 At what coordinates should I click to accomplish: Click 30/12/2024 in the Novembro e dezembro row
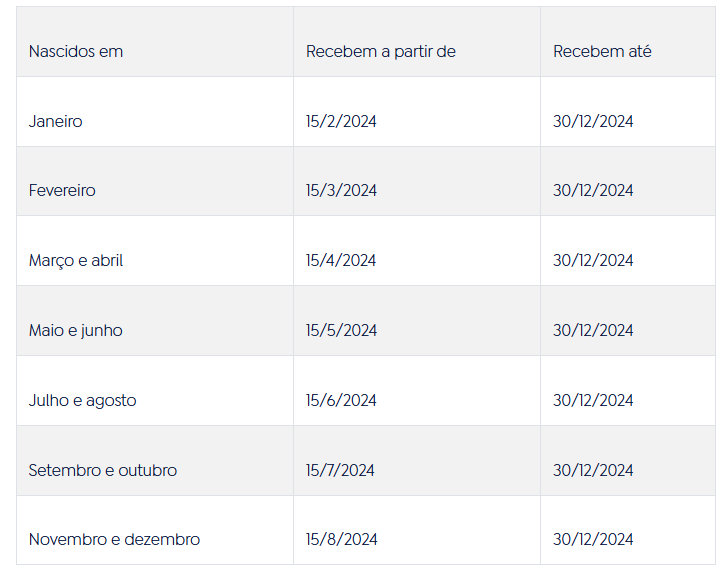593,539
